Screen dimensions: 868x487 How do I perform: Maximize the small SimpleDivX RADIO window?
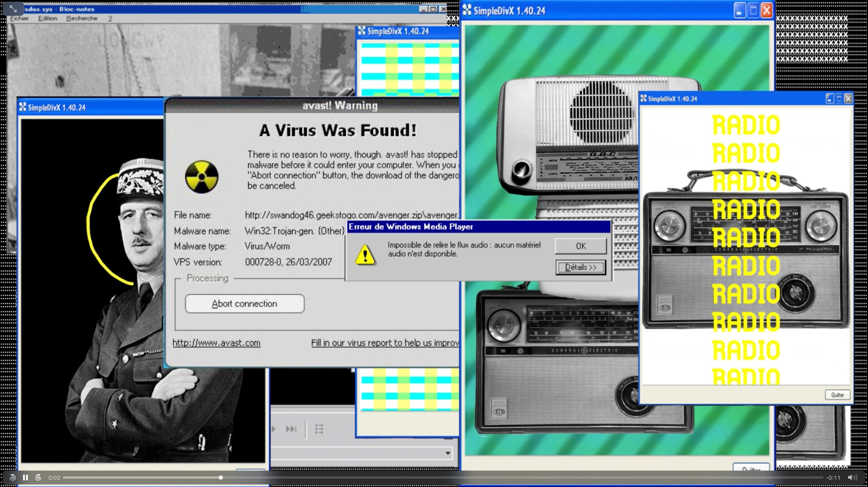click(x=839, y=99)
